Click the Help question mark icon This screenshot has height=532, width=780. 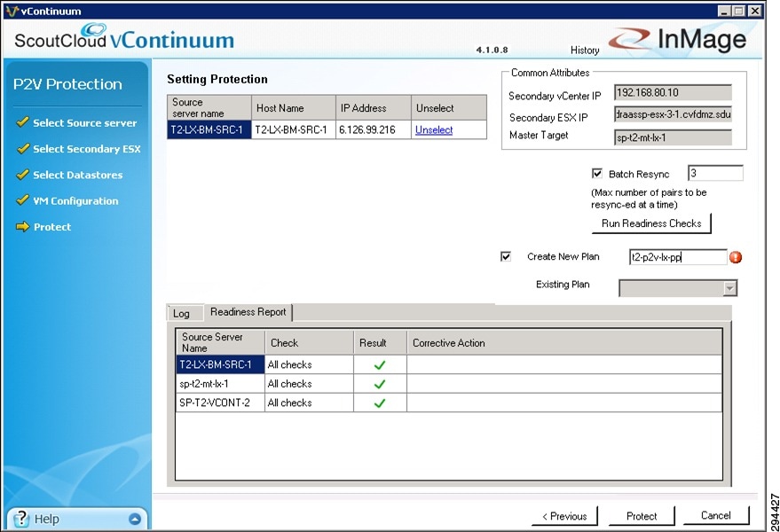click(21, 519)
